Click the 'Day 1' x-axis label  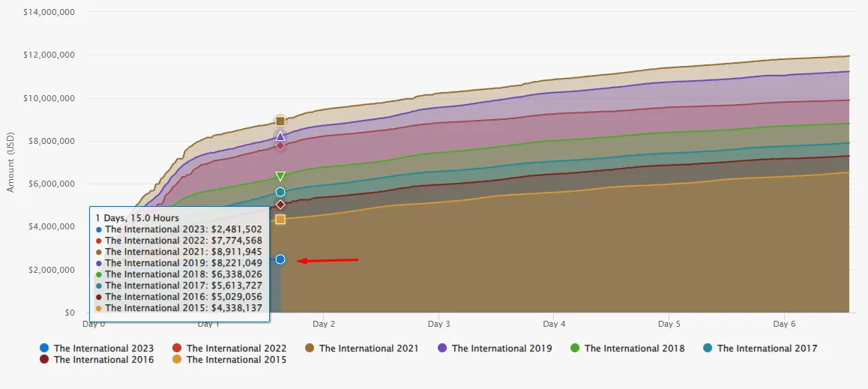(x=208, y=324)
